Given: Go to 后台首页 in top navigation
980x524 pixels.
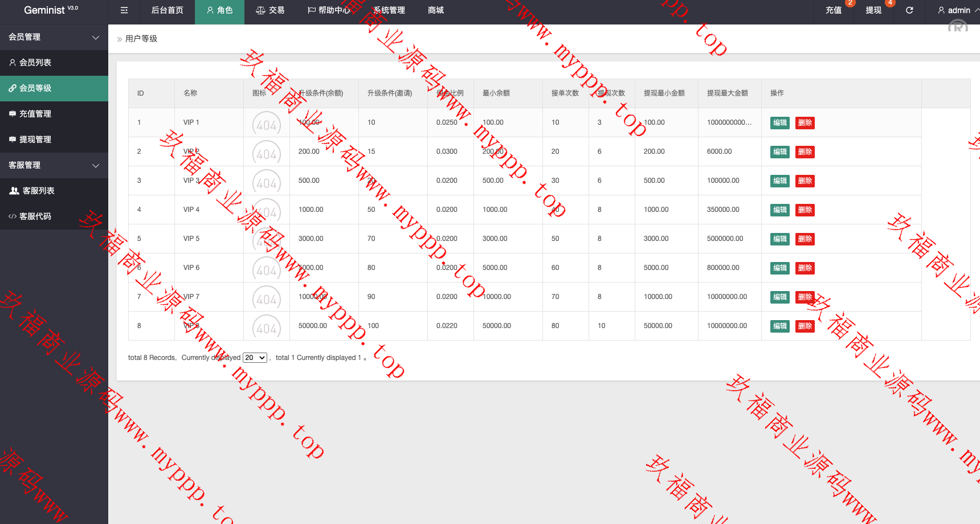Looking at the screenshot, I should click(x=167, y=10).
